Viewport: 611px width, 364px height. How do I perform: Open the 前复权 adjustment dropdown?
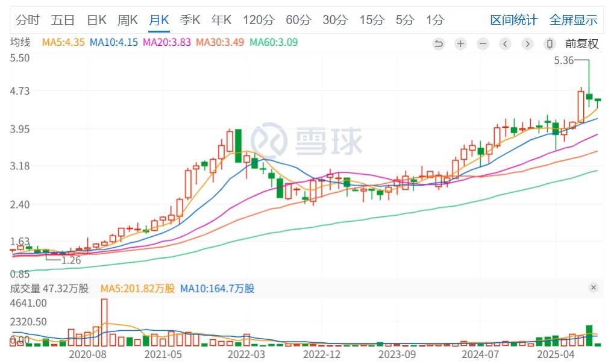(581, 43)
